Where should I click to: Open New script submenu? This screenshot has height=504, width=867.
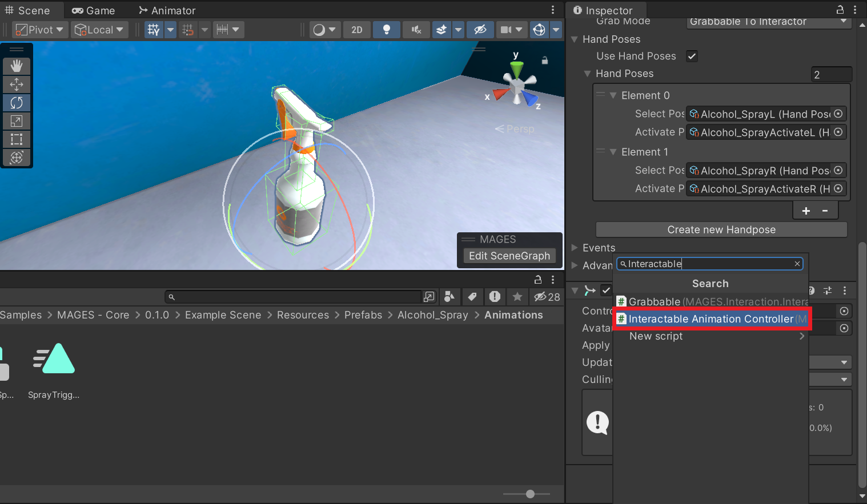(712, 336)
